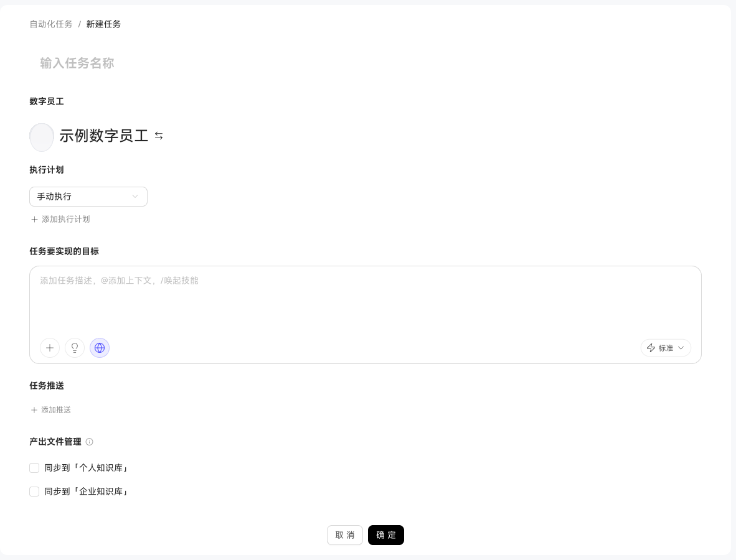Click the switch digital employee arrows icon

click(159, 136)
